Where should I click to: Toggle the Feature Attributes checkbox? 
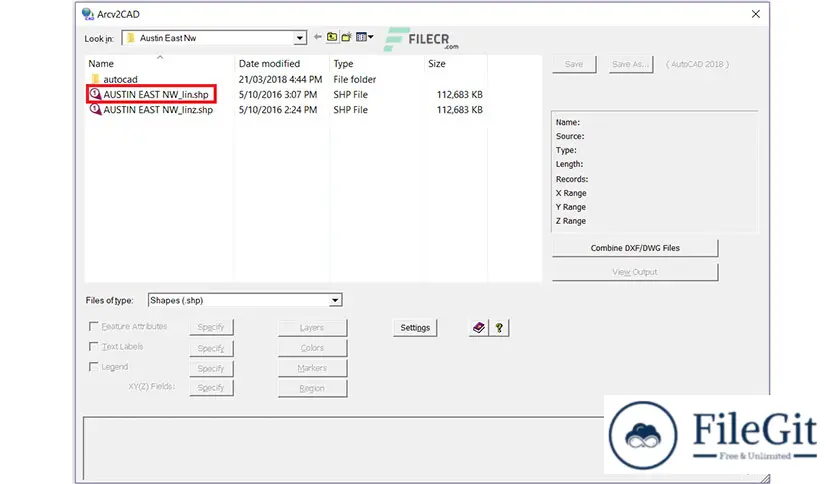point(93,326)
